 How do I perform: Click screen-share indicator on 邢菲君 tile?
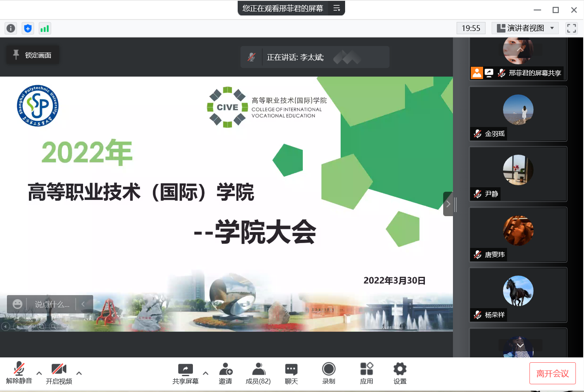click(x=489, y=73)
